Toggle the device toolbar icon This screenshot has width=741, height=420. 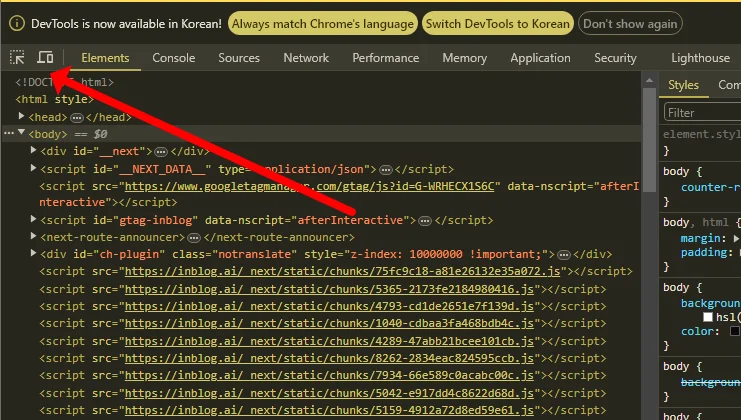coord(45,58)
